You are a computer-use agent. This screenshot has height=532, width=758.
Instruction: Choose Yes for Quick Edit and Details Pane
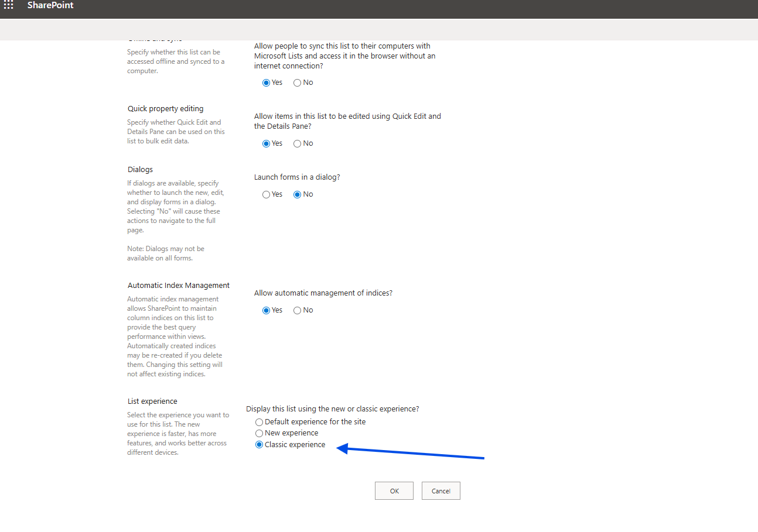coord(267,144)
